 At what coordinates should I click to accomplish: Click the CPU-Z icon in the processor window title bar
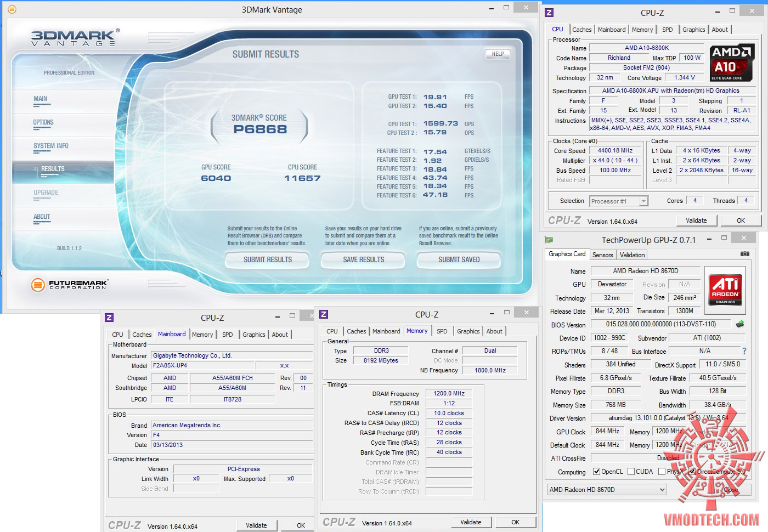coord(549,13)
